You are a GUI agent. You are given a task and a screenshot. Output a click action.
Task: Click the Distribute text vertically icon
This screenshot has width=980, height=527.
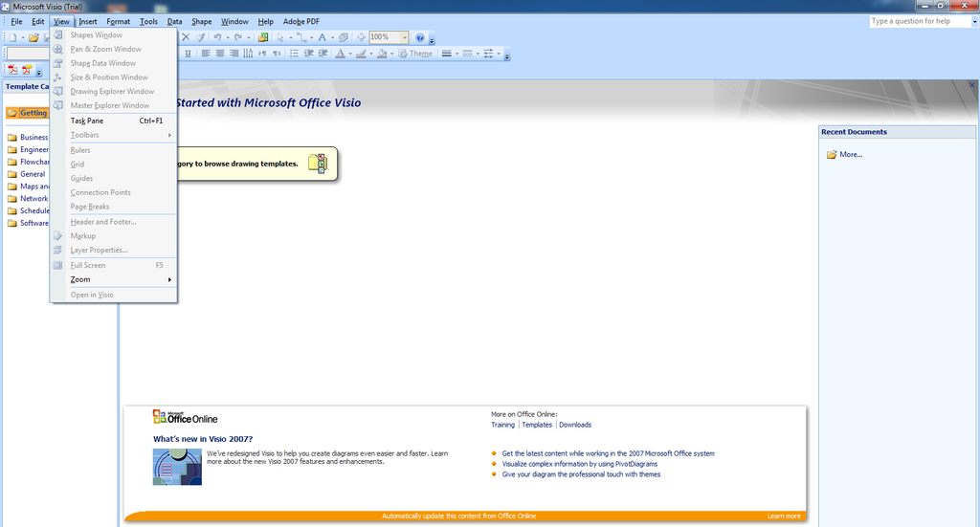tap(248, 54)
